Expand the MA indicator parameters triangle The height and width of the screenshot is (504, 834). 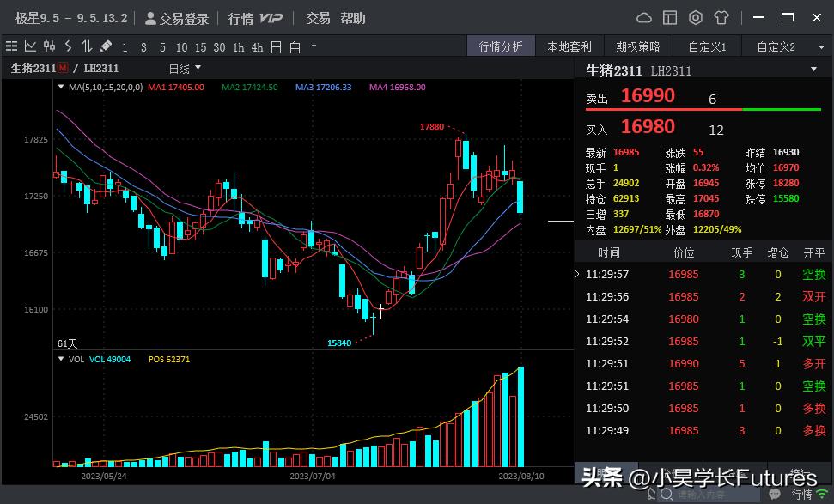(60, 87)
